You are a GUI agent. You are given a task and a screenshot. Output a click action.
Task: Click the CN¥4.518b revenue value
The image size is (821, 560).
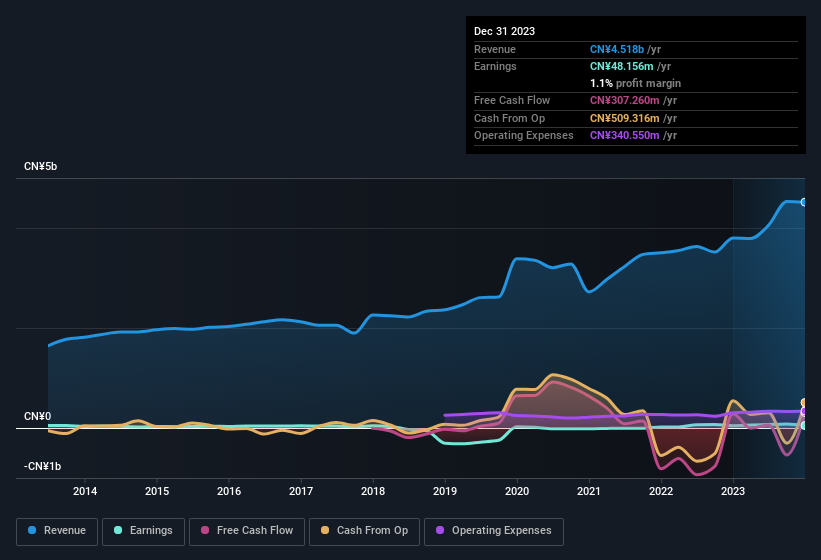coord(617,49)
